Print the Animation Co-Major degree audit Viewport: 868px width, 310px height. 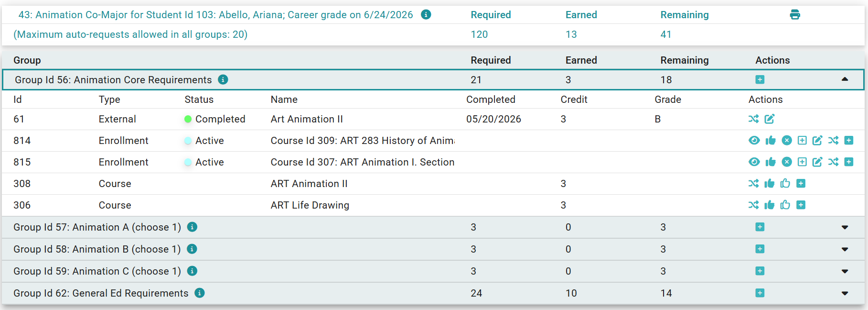click(x=795, y=15)
